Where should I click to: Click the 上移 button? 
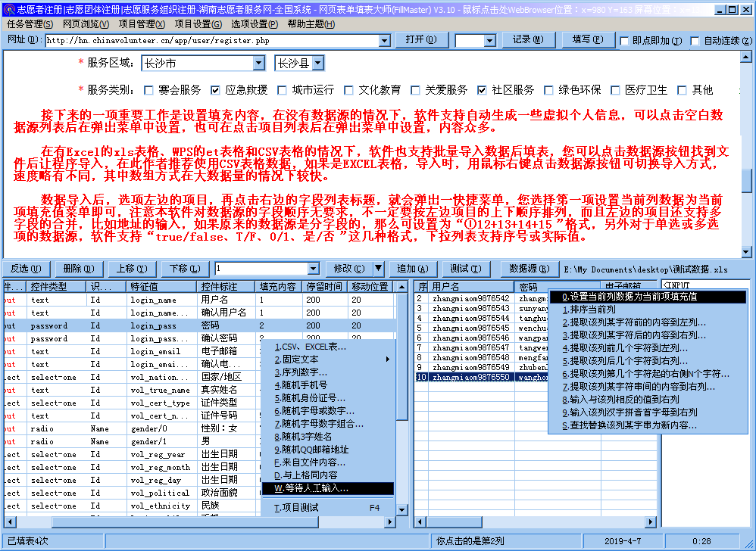[x=132, y=269]
